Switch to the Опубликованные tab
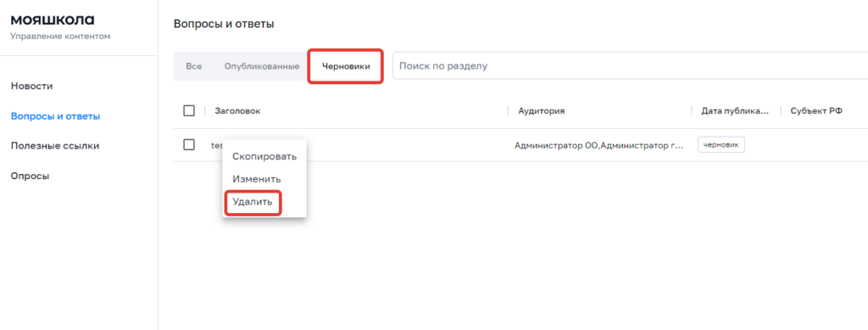868x330 pixels. 262,66
